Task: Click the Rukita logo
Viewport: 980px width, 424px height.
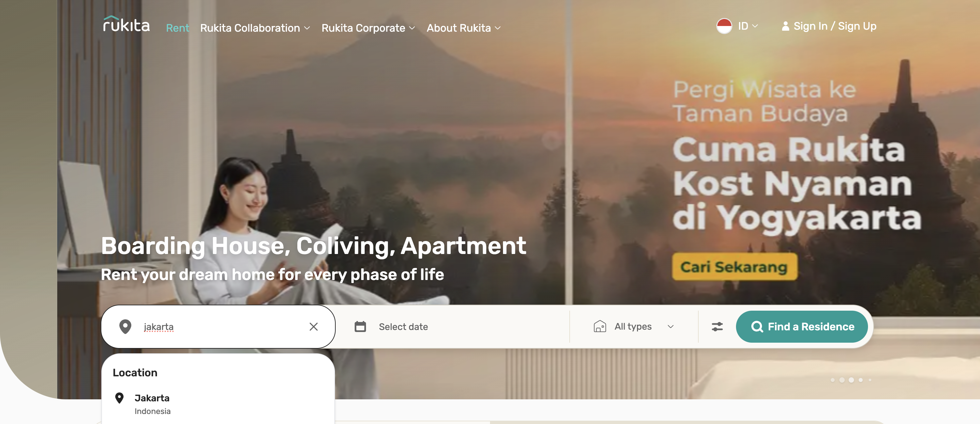Action: [126, 24]
